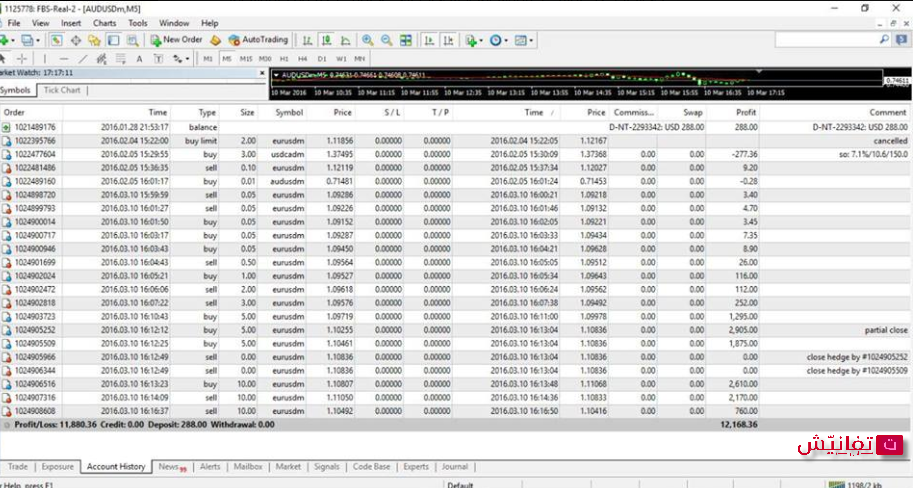Expand the AUDUSDm,M5 chart title triangle
913x488 pixels.
(x=276, y=75)
